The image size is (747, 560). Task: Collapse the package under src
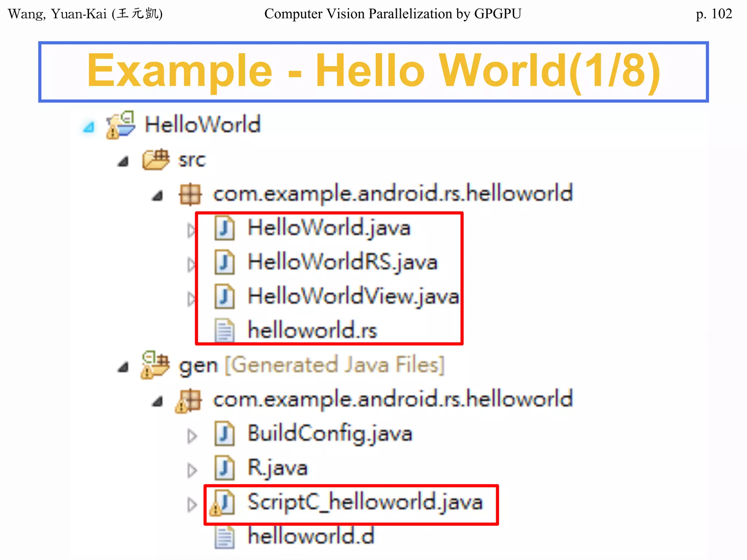point(158,196)
